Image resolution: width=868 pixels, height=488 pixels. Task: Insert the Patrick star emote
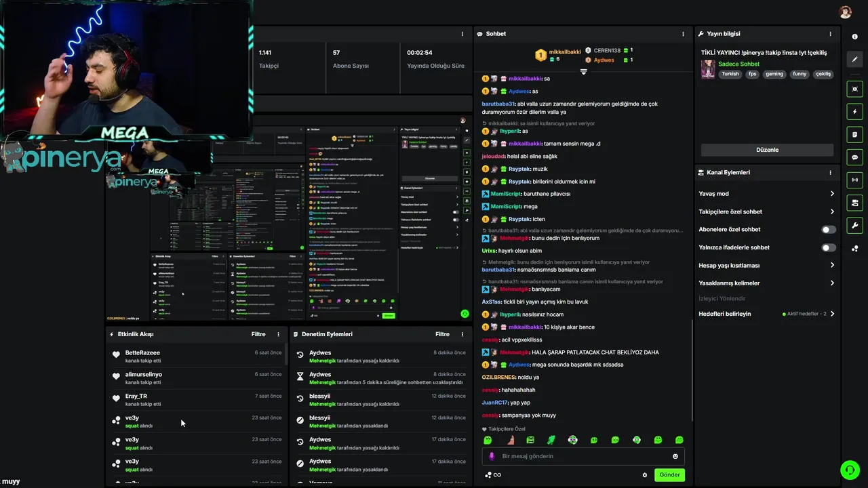pos(510,440)
